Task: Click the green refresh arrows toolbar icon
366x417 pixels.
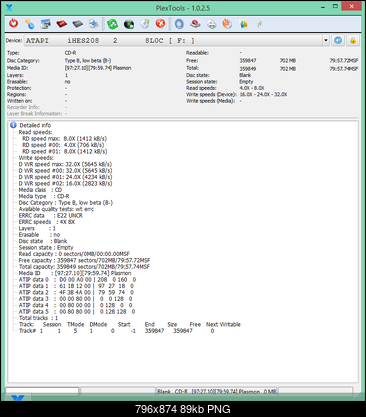Action: pyautogui.click(x=112, y=24)
